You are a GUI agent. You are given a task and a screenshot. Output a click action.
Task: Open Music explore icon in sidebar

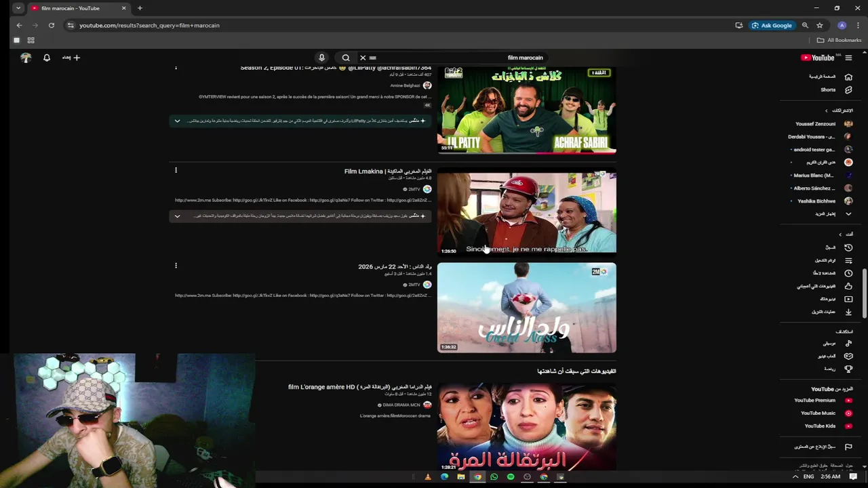tap(848, 344)
